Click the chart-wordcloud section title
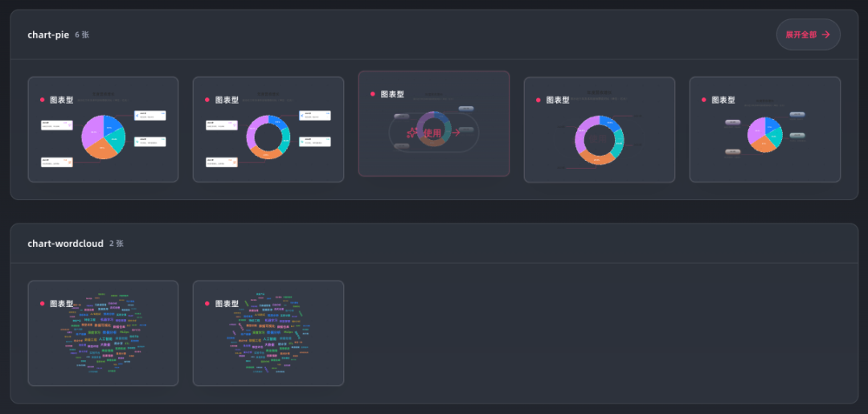Viewport: 868px width, 414px height. point(65,243)
